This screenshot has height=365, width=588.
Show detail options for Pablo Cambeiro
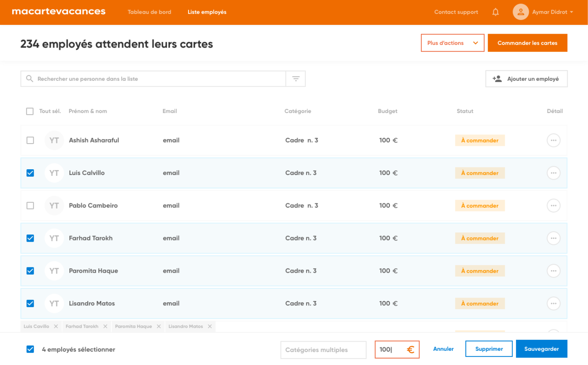coord(553,206)
